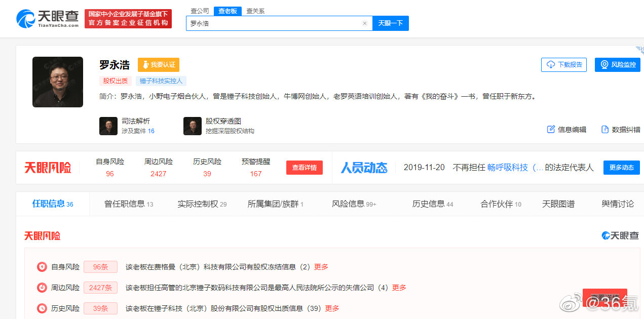Open 更多动态 for personnel updates
The image size is (644, 319).
click(621, 168)
